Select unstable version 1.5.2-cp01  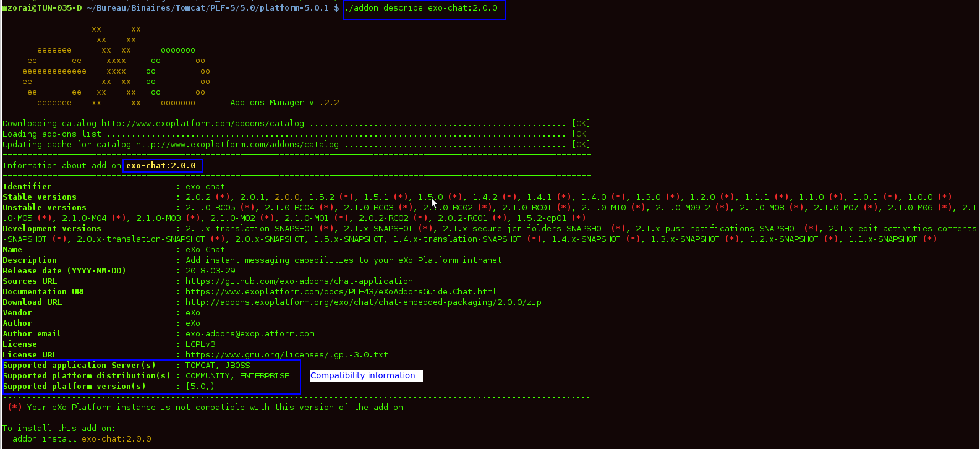pos(542,218)
